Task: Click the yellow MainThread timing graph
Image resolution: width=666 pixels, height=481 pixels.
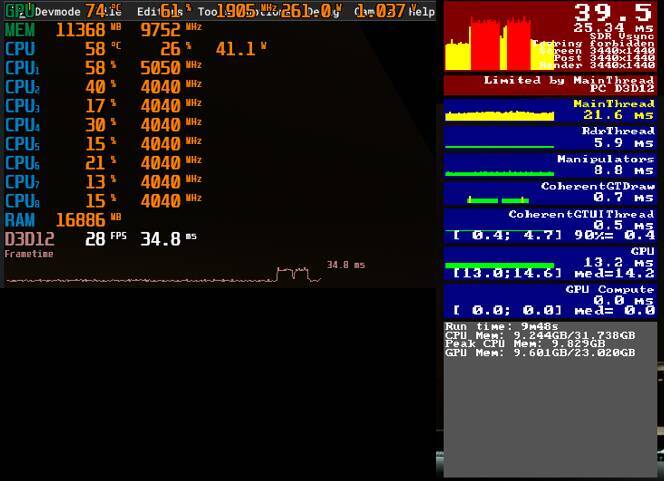Action: pos(500,116)
